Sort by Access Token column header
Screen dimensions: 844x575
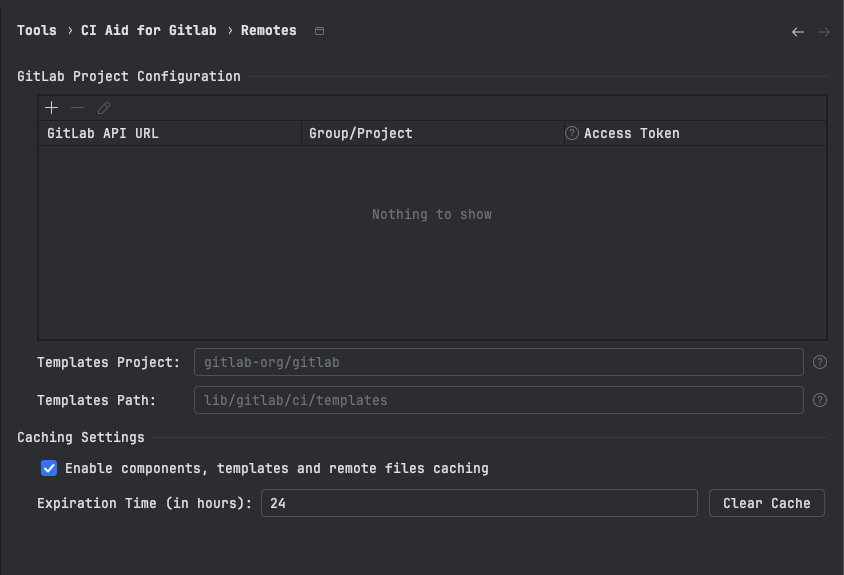695,133
